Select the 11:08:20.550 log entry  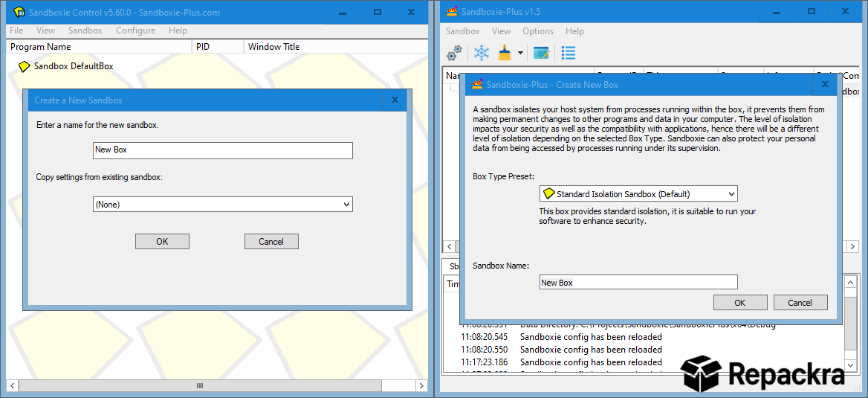561,350
